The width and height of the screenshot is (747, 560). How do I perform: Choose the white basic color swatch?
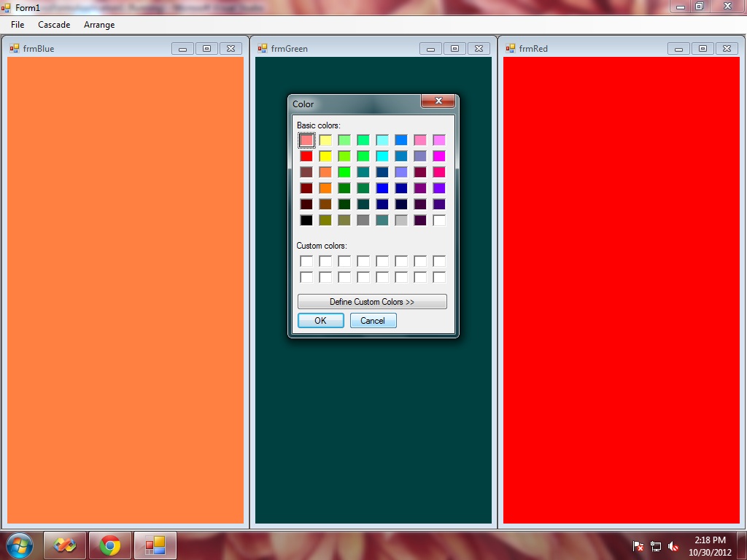(439, 220)
